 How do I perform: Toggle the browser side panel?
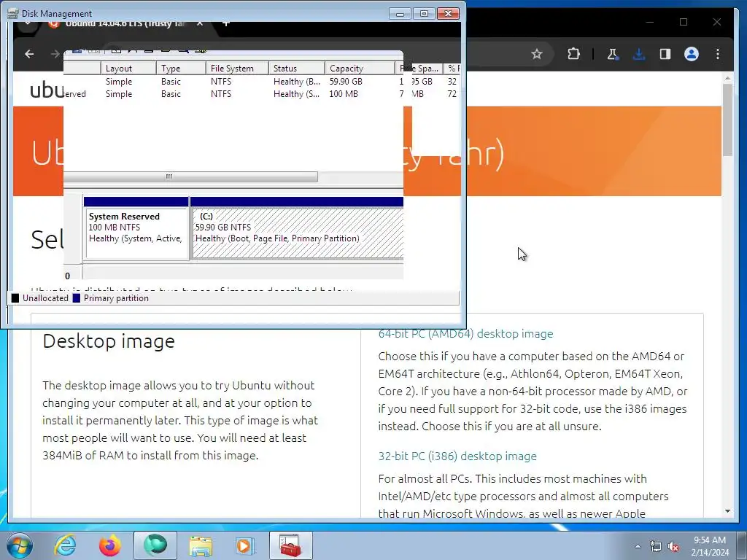(x=665, y=54)
